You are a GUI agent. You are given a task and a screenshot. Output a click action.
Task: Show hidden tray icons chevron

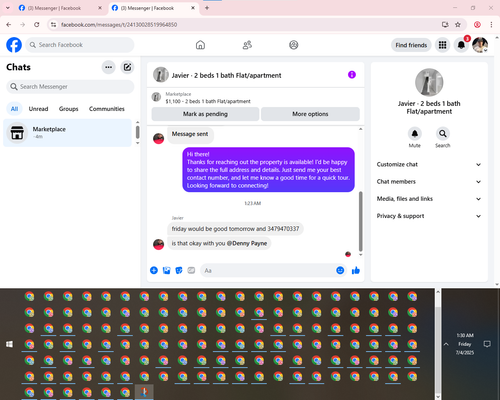(x=446, y=344)
